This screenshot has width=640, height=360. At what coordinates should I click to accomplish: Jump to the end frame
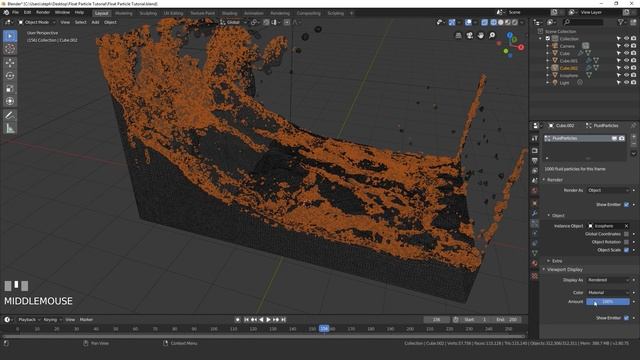(283, 320)
